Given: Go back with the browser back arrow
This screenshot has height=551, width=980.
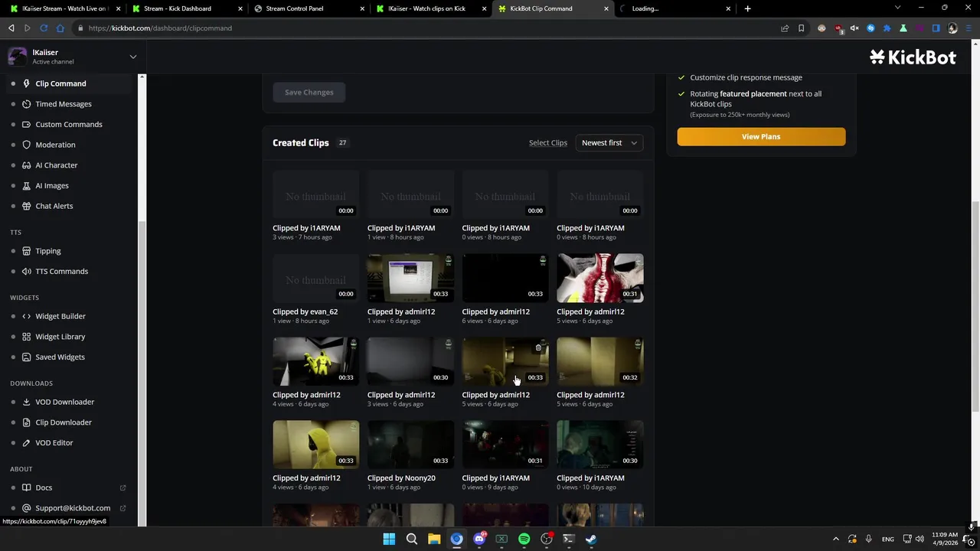Looking at the screenshot, I should pos(11,28).
